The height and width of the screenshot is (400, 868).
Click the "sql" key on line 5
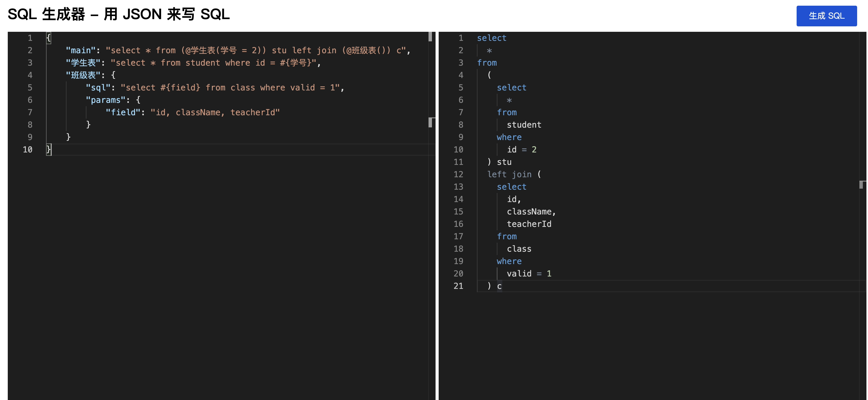tap(98, 88)
